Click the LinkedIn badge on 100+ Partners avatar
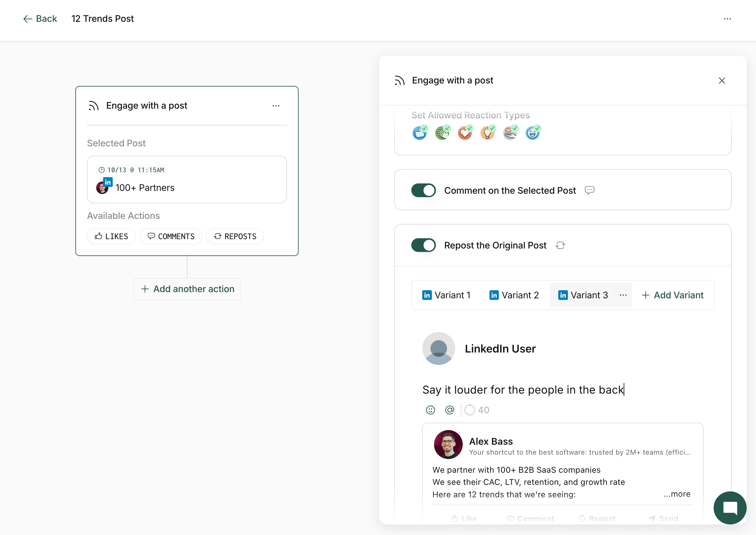 [108, 182]
